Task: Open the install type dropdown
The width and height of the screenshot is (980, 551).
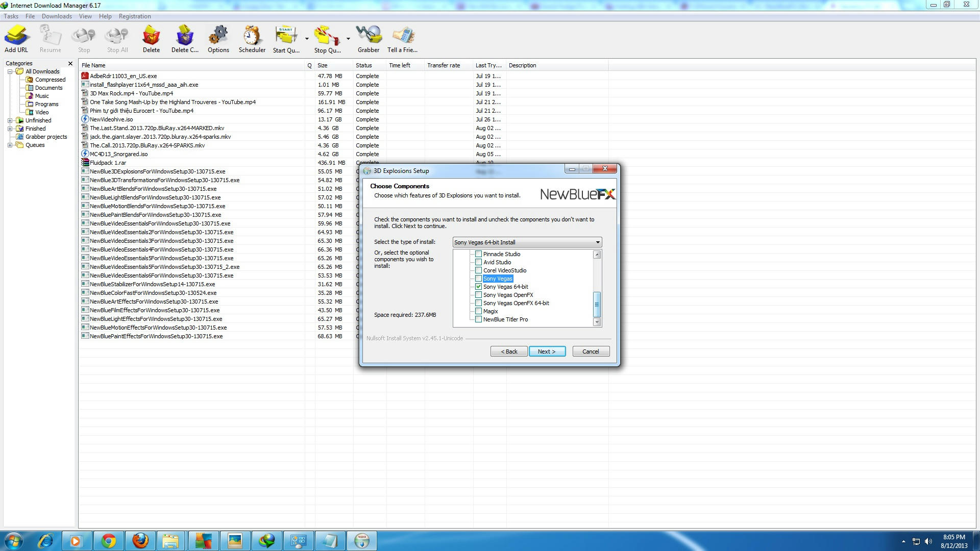Action: pos(527,242)
